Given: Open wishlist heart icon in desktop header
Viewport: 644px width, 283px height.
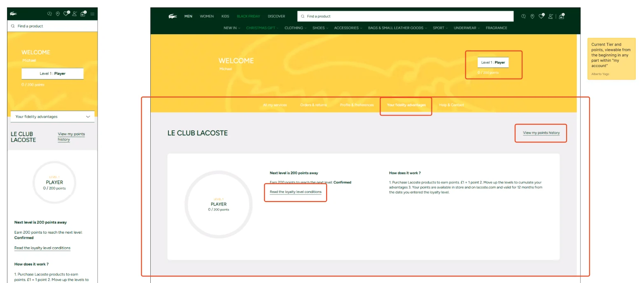Looking at the screenshot, I should [x=541, y=16].
